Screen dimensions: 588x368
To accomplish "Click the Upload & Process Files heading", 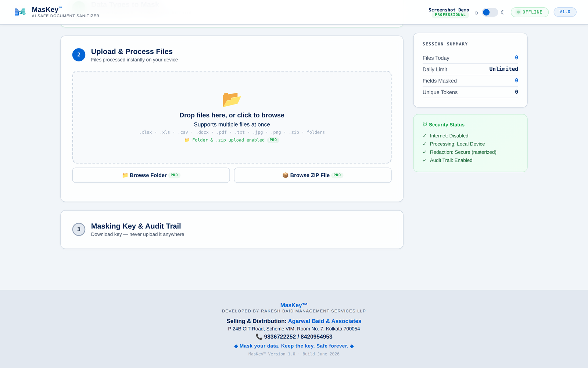I will click(x=132, y=52).
